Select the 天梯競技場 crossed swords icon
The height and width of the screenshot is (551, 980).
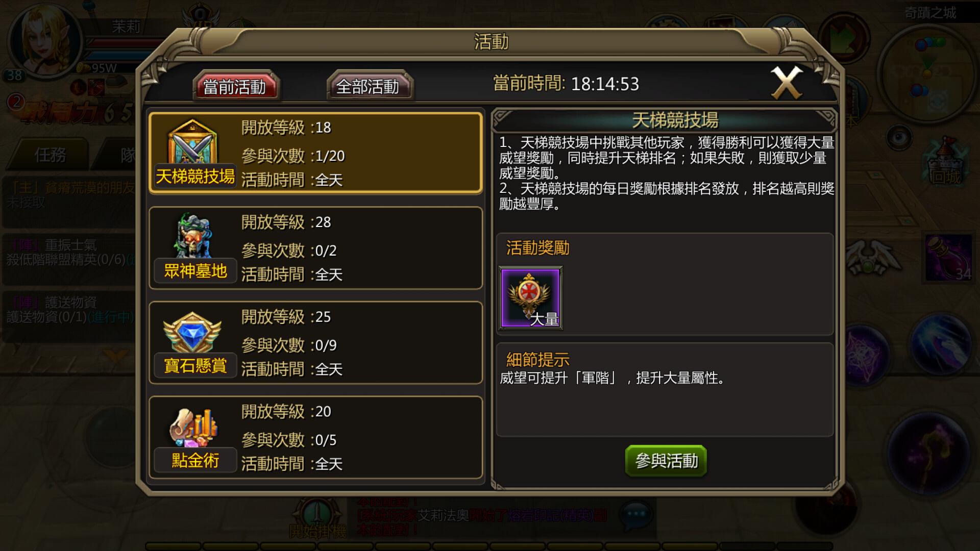pyautogui.click(x=192, y=143)
